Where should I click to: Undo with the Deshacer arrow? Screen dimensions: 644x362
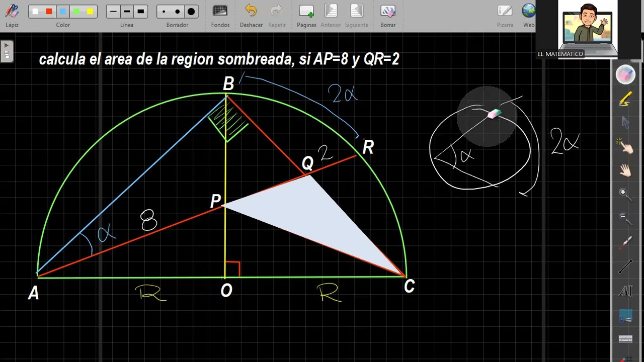tap(251, 11)
